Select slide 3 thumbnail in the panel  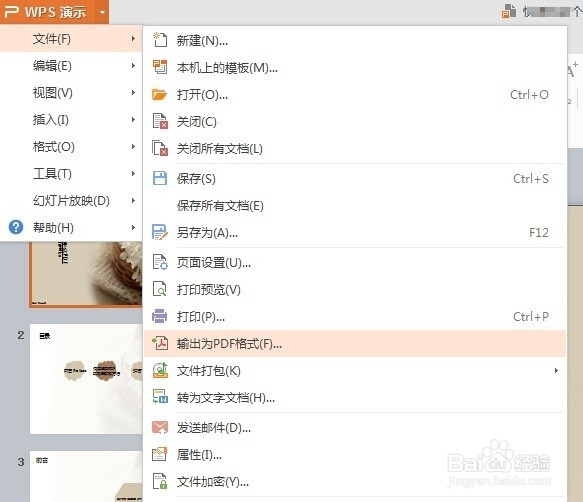(x=86, y=476)
